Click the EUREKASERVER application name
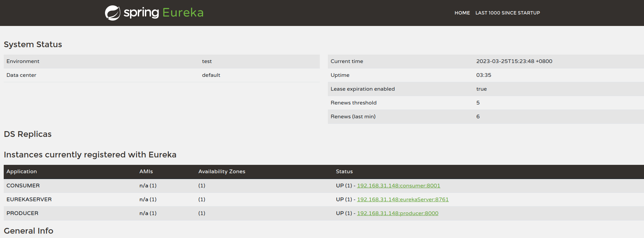Screen dimensions: 644x238 coord(29,200)
